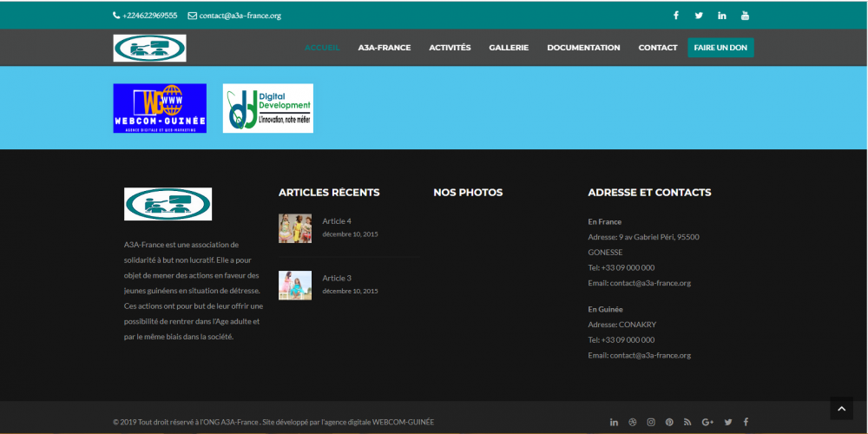Open the YouTube icon in the top bar

[745, 16]
